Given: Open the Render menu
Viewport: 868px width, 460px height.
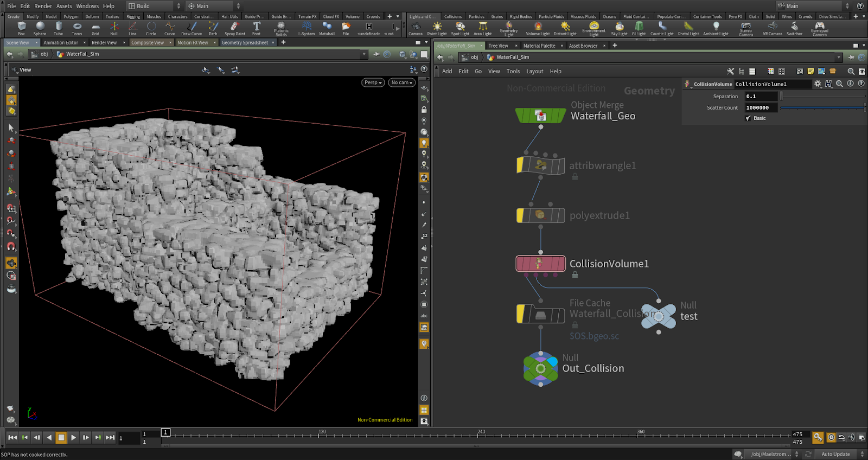Looking at the screenshot, I should point(43,6).
